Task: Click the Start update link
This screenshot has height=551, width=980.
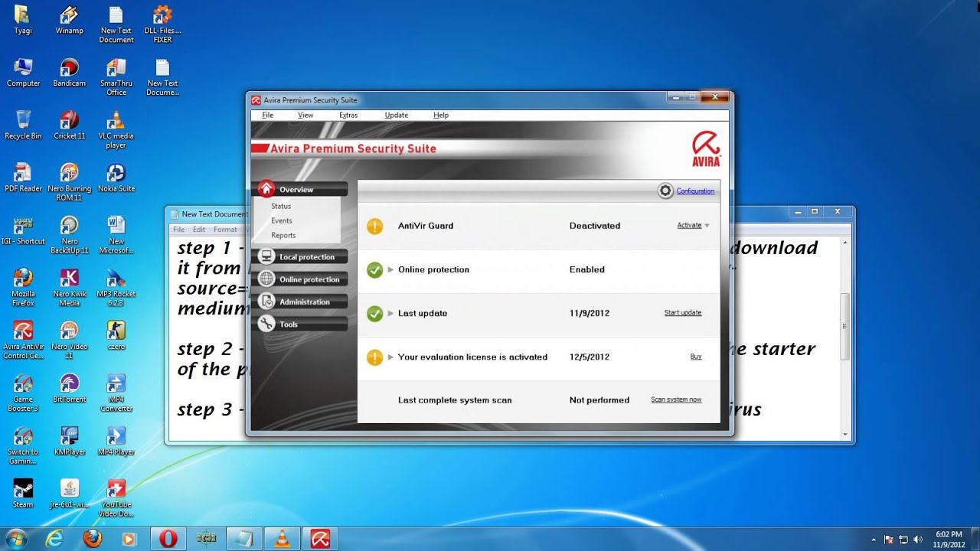Action: pos(683,313)
